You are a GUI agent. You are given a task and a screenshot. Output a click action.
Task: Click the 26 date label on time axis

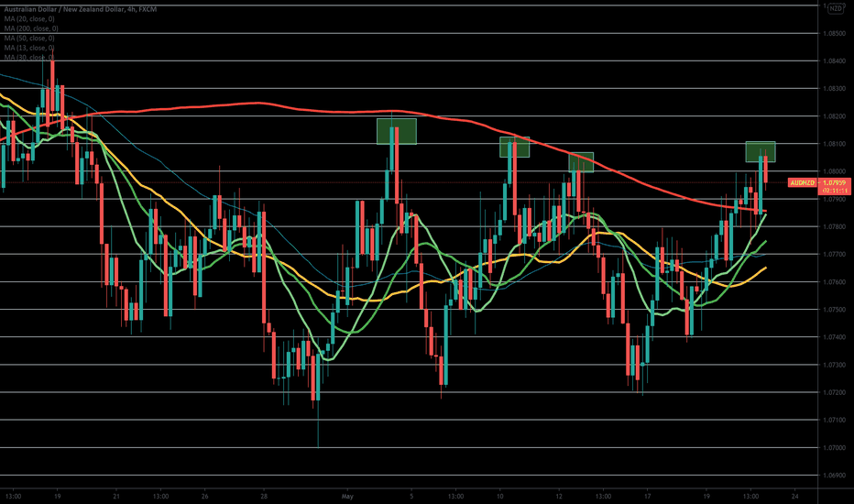[x=204, y=497]
